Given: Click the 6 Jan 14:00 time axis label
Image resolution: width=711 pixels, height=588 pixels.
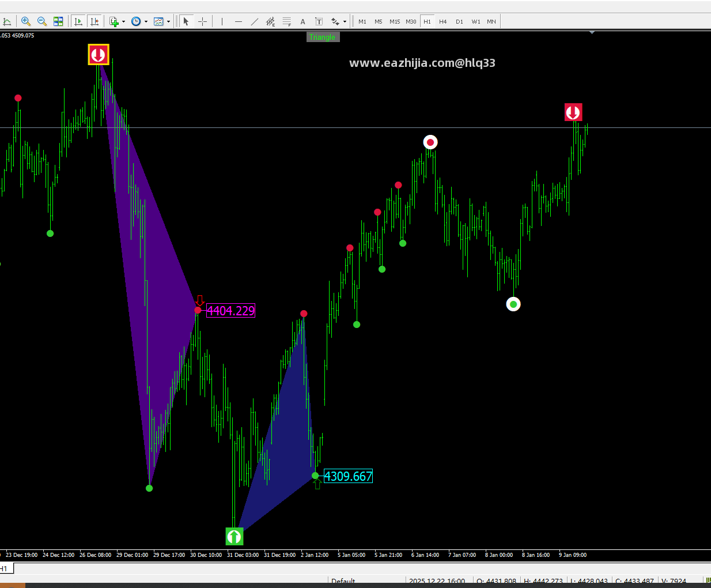Looking at the screenshot, I should (x=425, y=555).
